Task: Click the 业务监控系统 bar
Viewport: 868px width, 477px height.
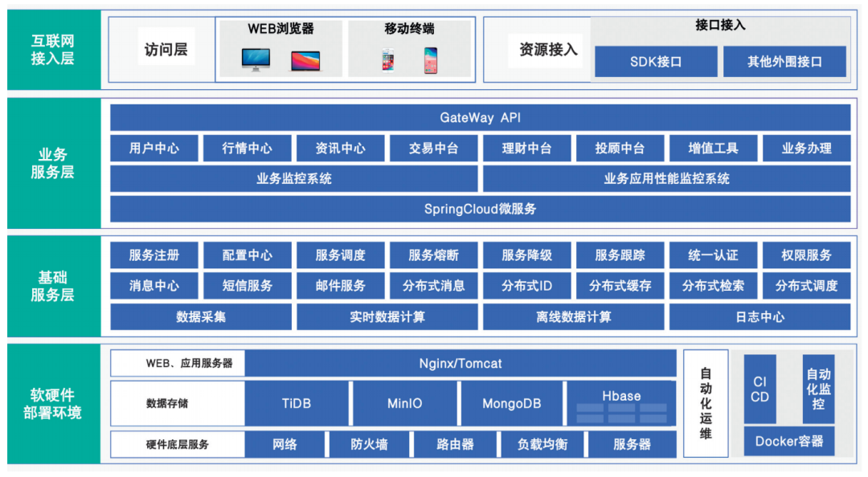Action: coord(294,179)
